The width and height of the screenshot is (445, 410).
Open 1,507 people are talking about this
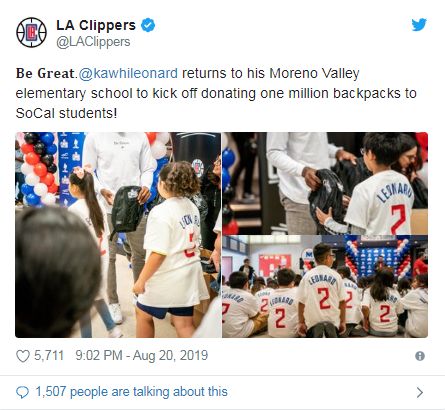[x=132, y=392]
